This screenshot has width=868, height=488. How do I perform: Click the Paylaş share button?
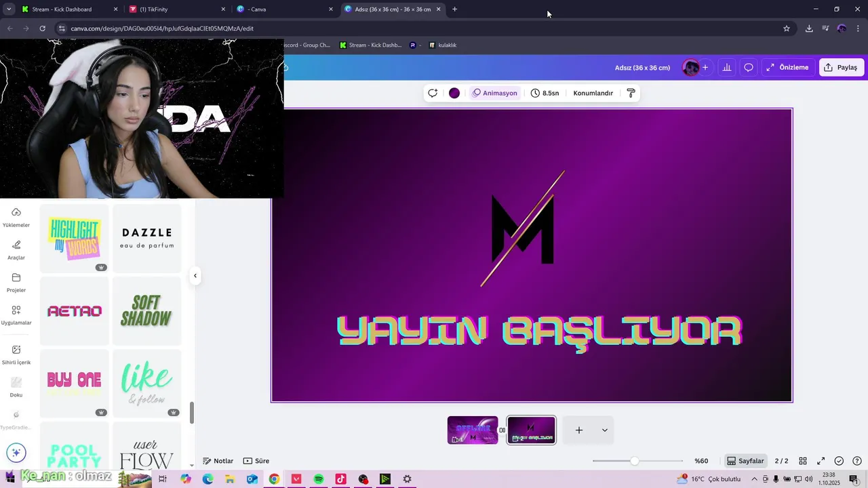[842, 68]
